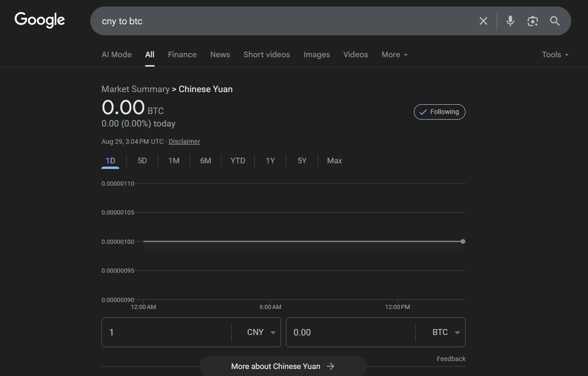The height and width of the screenshot is (376, 588).
Task: Click the magnifying glass search icon
Action: 554,21
